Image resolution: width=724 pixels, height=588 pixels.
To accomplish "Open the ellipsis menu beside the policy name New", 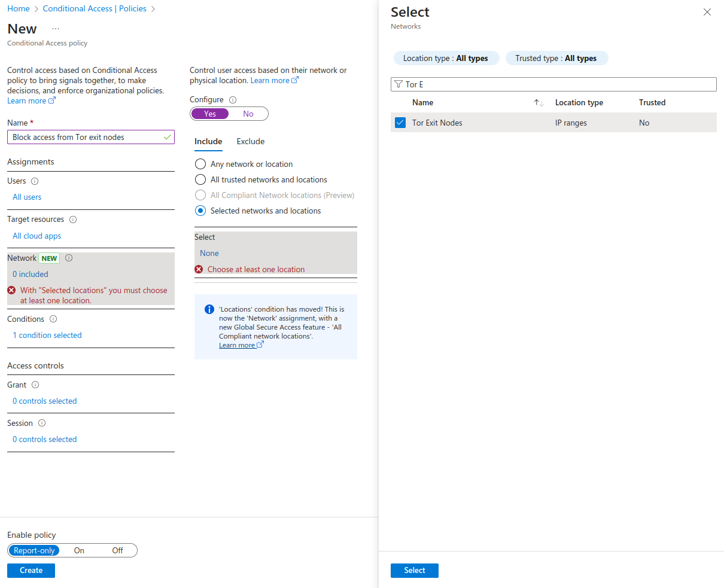I will coord(55,28).
